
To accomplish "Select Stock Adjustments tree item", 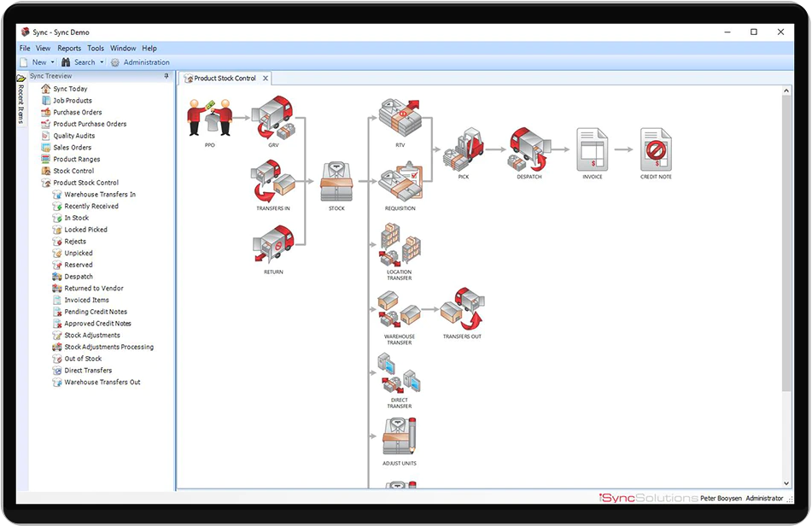I will [x=92, y=335].
